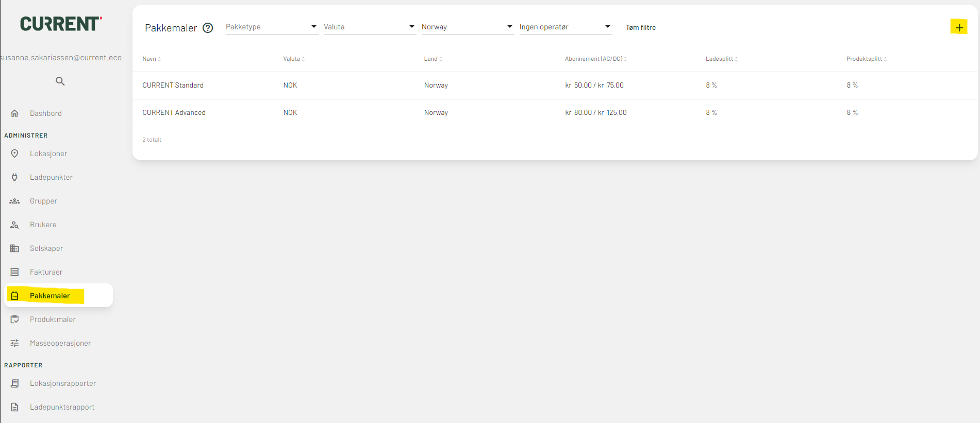The height and width of the screenshot is (423, 980).
Task: Click Produktsplitt 8 % for CURRENT Advanced
Action: (852, 112)
